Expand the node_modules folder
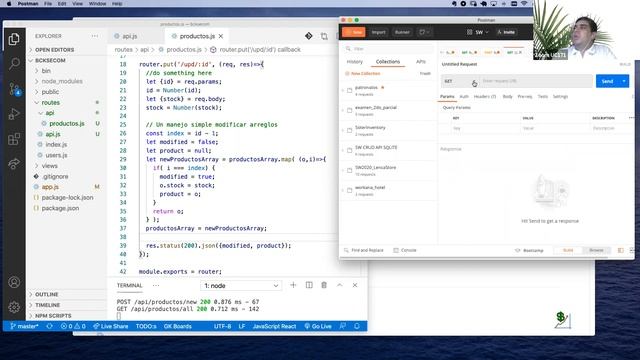 tap(62, 81)
